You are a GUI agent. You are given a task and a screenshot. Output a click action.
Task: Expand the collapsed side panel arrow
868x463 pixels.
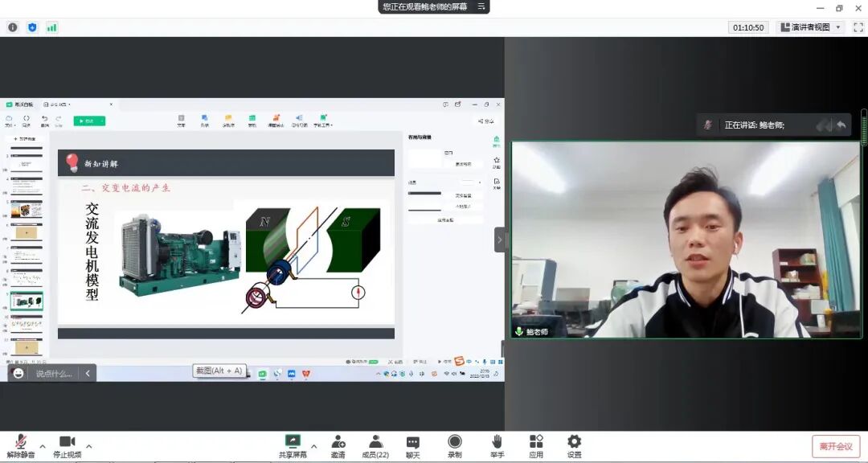tap(499, 240)
